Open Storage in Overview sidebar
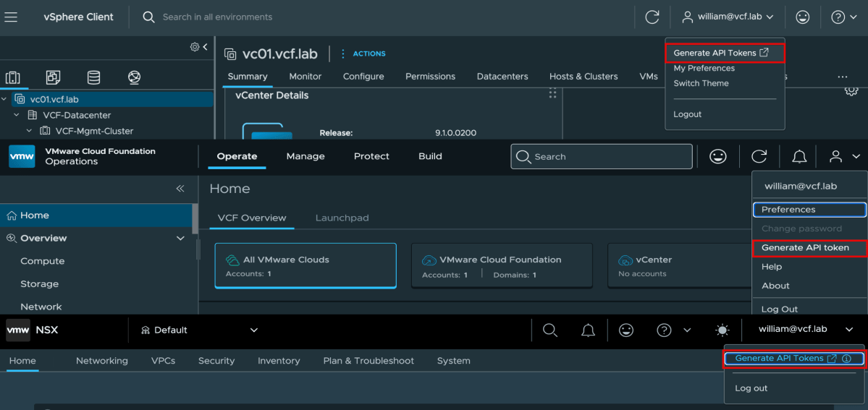Screen dimensions: 868x410 39,284
